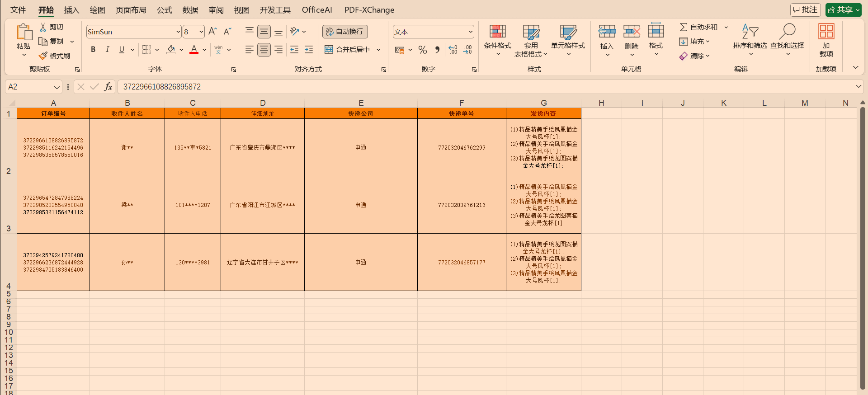Viewport: 868px width, 395px height.
Task: Expand the number format dropdown
Action: pos(470,32)
